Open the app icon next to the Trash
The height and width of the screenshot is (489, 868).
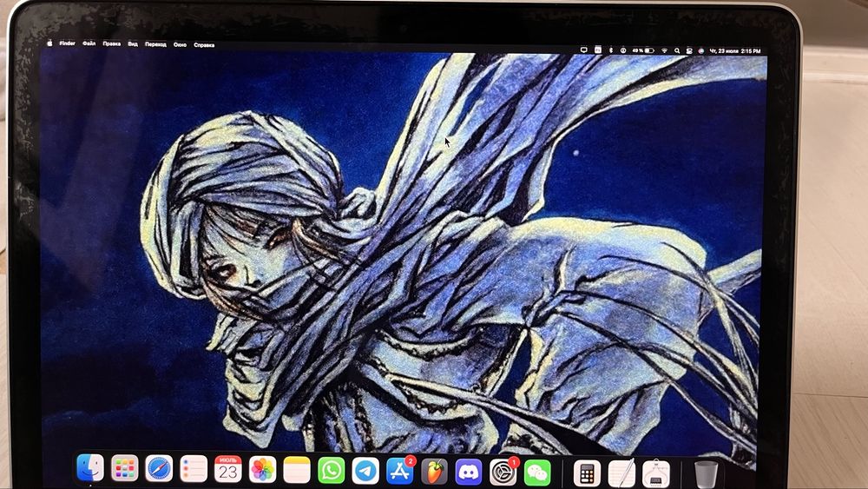(x=656, y=474)
